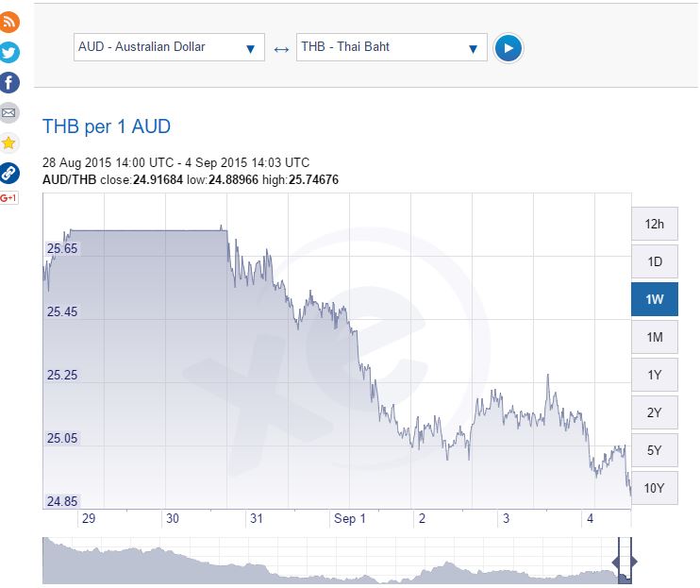The height and width of the screenshot is (588, 700).
Task: Show the 10Y chart range
Action: tap(655, 488)
